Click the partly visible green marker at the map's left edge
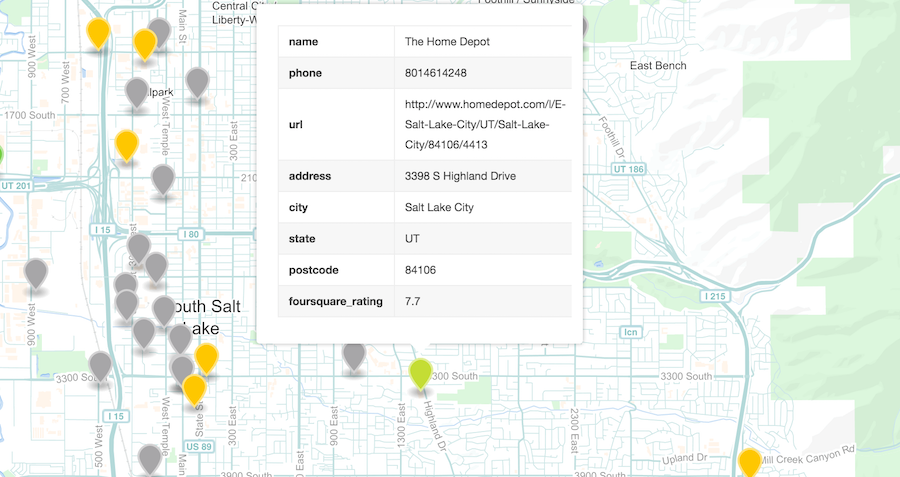The height and width of the screenshot is (477, 900). 1,155
